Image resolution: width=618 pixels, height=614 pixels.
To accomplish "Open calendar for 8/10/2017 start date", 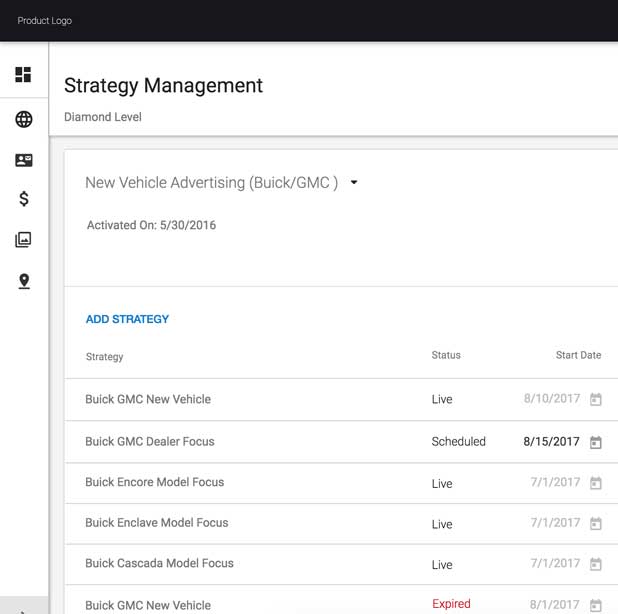I will 595,400.
